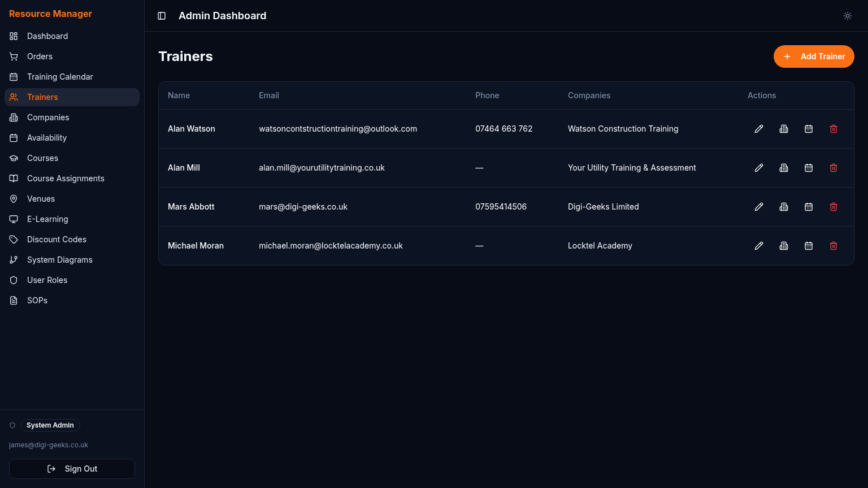The image size is (868, 488).
Task: Open calendar icon in Alan Watson row
Action: tap(809, 129)
